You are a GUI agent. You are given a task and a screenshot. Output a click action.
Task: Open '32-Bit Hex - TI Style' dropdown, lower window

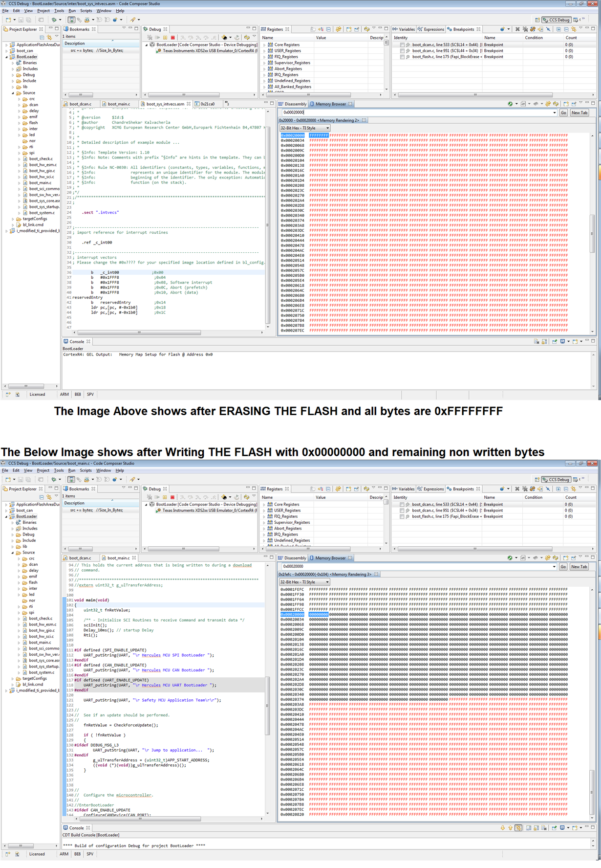305,582
